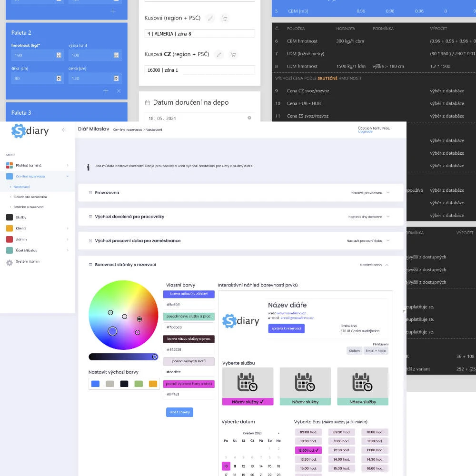
Task: Click the Uložit změny button
Action: point(179,412)
